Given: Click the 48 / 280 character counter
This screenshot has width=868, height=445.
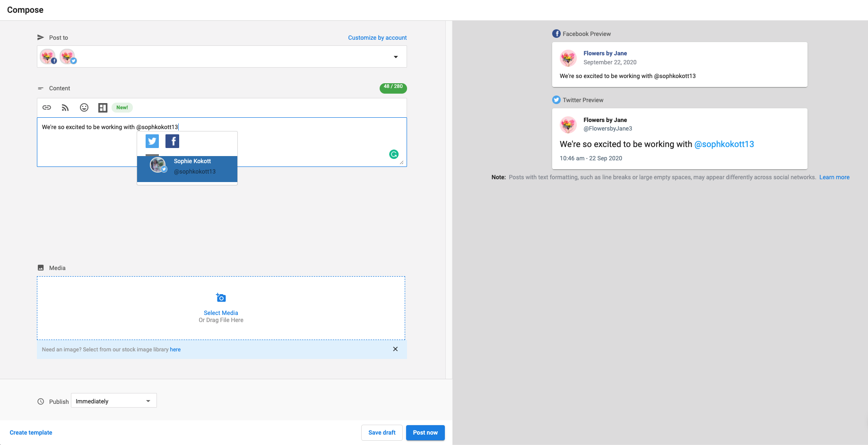Looking at the screenshot, I should (x=393, y=88).
